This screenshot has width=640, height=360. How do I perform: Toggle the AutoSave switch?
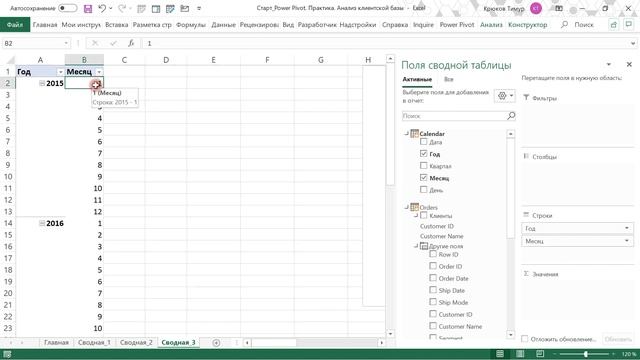coord(67,8)
